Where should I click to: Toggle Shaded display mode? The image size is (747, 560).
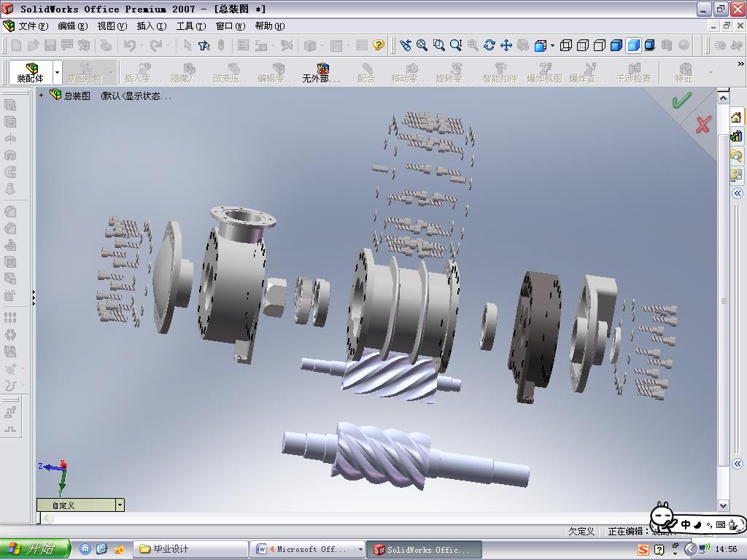point(633,45)
